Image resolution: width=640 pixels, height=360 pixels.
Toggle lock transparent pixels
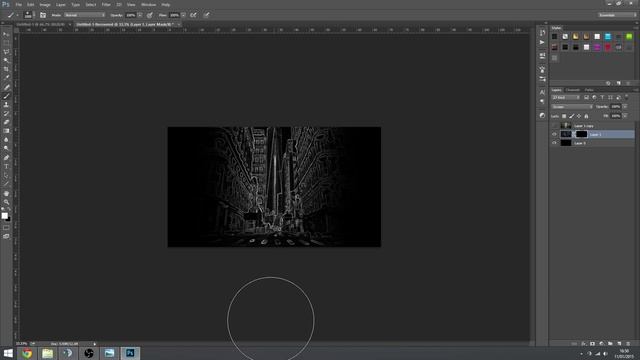pyautogui.click(x=564, y=116)
